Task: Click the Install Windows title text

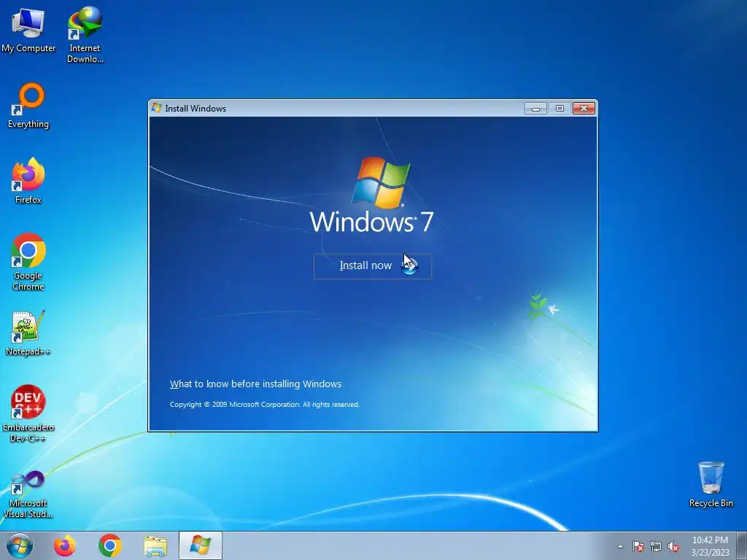Action: [x=196, y=109]
